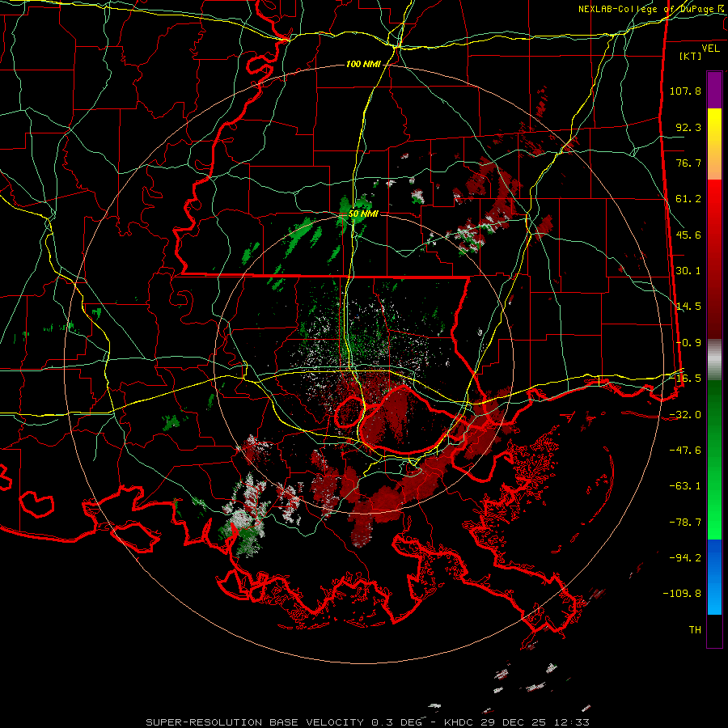Click the KHDC 29 DEC 25 12:33 timestamp
This screenshot has height=728, width=728.
click(x=517, y=722)
